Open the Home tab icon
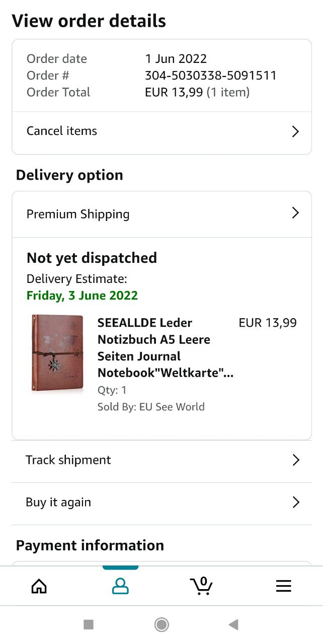The width and height of the screenshot is (323, 644). click(x=39, y=586)
